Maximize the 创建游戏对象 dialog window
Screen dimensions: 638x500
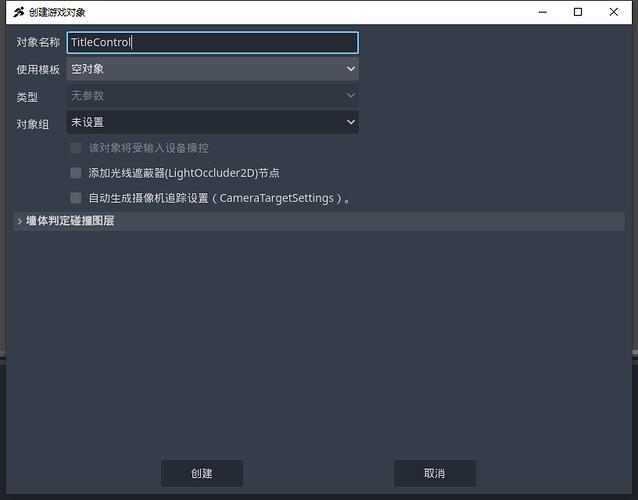[x=578, y=12]
